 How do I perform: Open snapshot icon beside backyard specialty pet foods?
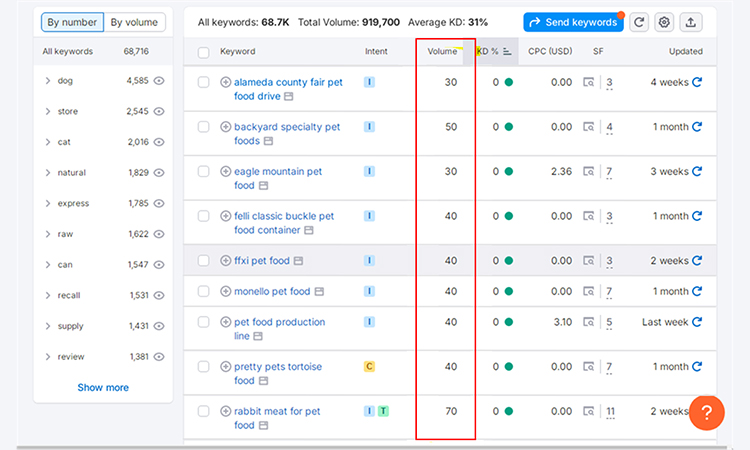(x=269, y=141)
